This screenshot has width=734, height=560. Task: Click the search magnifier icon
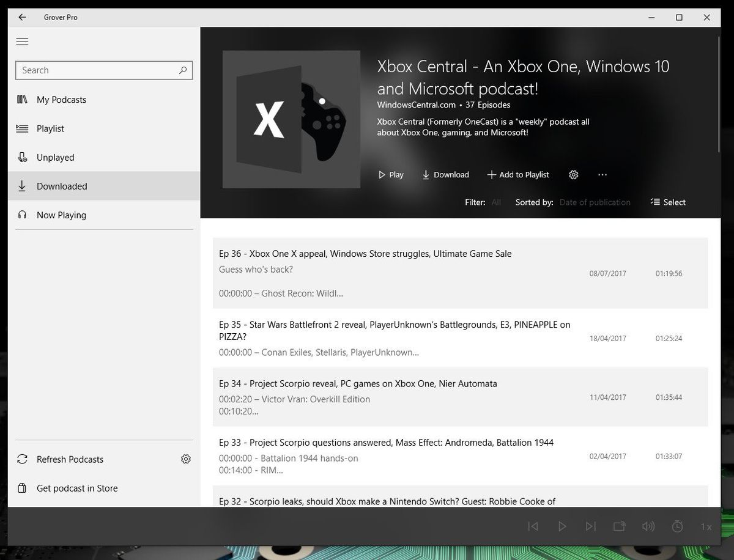183,70
